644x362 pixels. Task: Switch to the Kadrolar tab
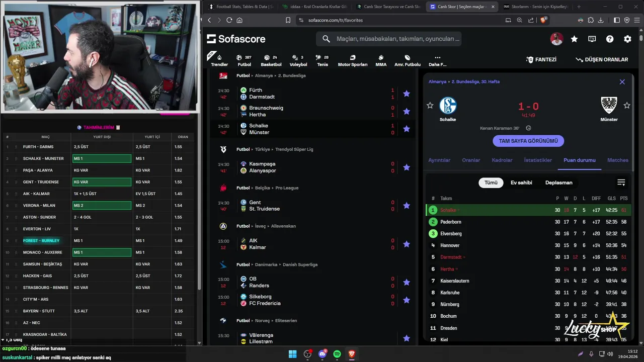502,160
